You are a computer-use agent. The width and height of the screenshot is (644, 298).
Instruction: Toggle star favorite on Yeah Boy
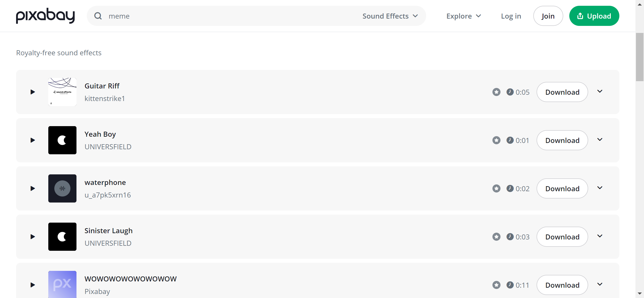[496, 140]
